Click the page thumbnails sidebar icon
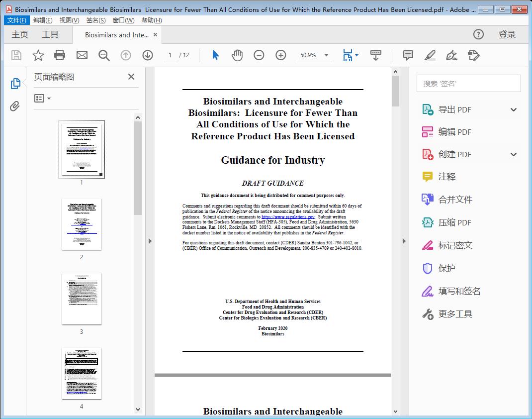Screen dimensions: 532x419 (x=15, y=83)
